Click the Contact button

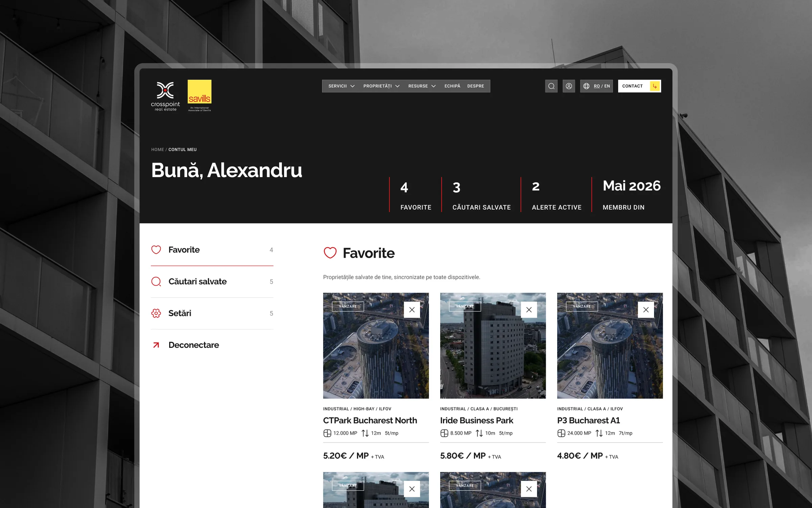pos(639,86)
